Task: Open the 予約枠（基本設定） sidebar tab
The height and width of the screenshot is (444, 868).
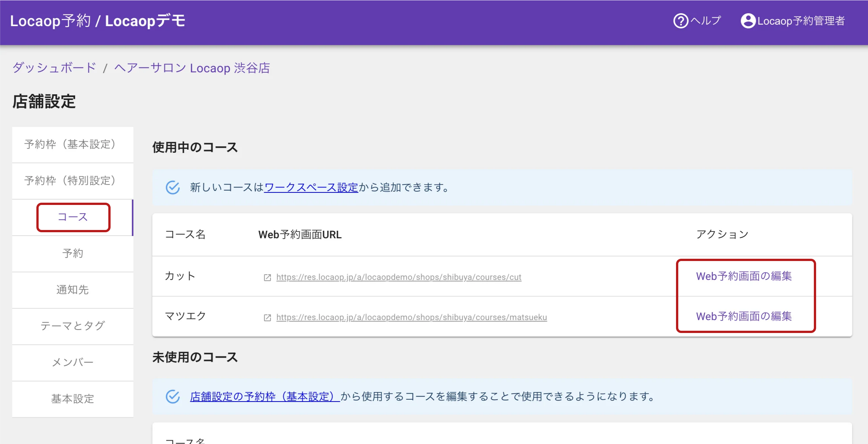Action: coord(73,145)
